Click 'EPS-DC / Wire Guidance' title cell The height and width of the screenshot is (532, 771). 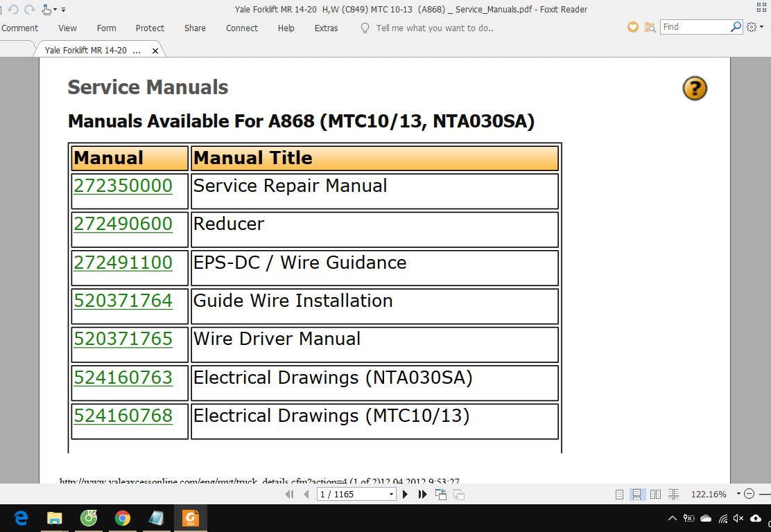point(374,267)
